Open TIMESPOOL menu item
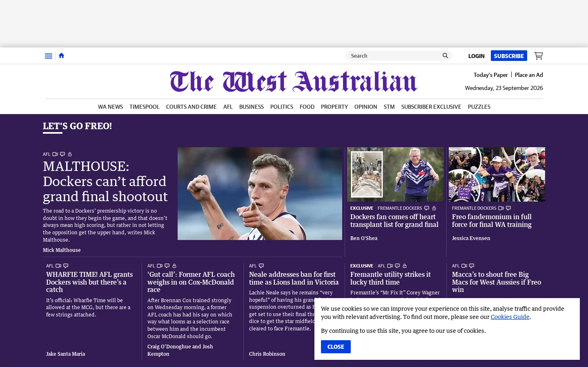This screenshot has height=368, width=588. (x=145, y=107)
